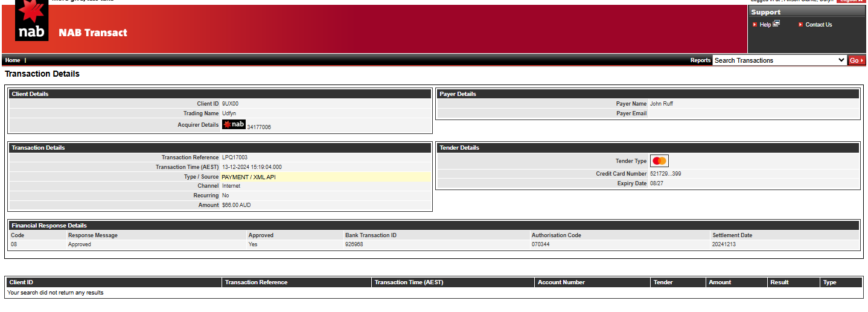
Task: Click 'Your search did not return any results'
Action: 56,293
